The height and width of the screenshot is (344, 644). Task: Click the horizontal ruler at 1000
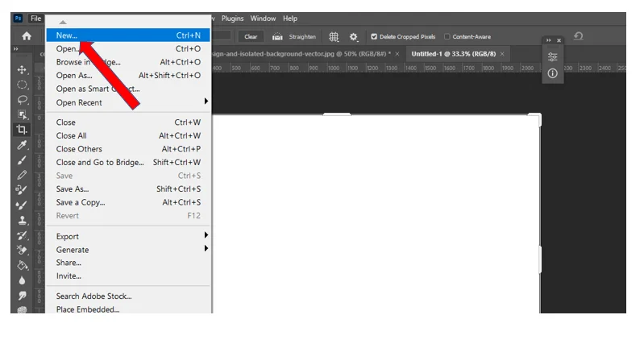(334, 68)
